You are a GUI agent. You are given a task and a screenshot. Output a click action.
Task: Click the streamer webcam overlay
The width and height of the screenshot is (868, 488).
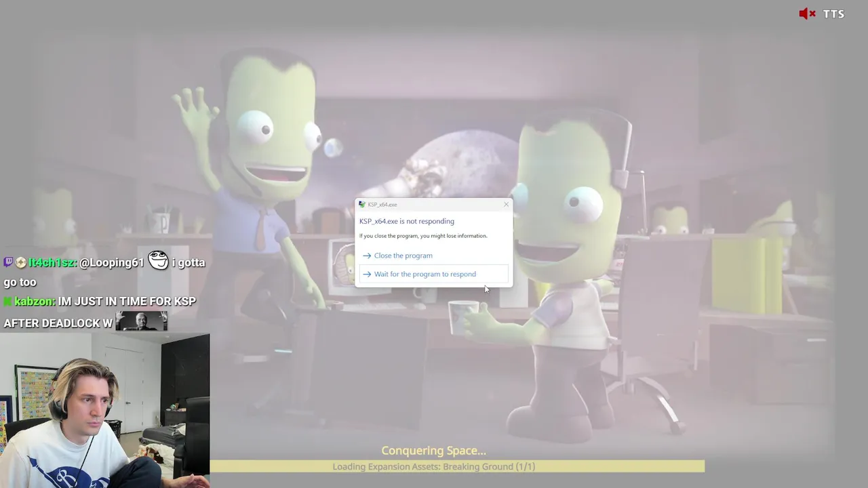(104, 411)
